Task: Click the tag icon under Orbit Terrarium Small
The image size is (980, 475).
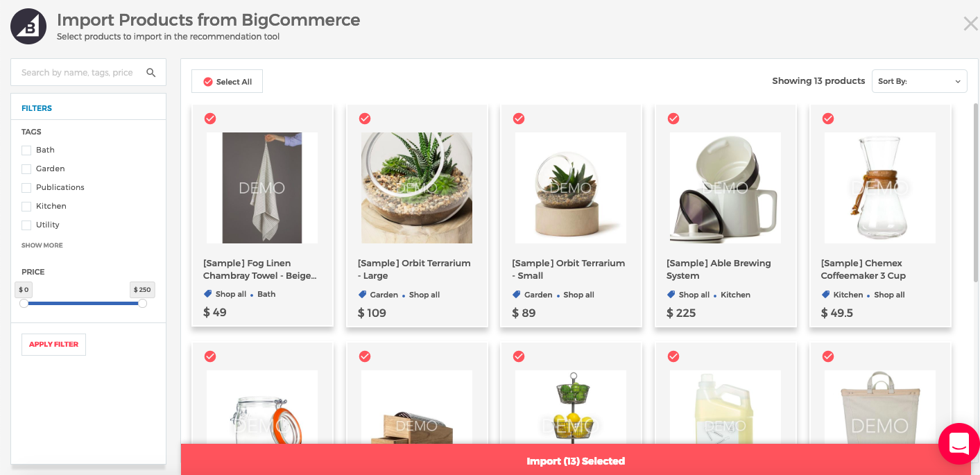Action: [516, 295]
